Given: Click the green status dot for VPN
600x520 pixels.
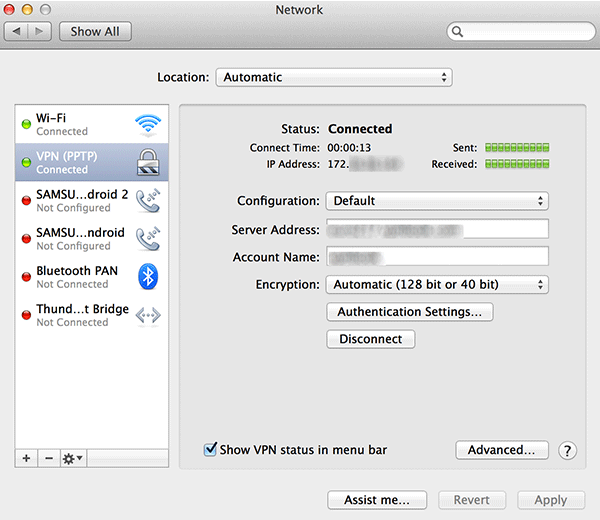Looking at the screenshot, I should (26, 163).
